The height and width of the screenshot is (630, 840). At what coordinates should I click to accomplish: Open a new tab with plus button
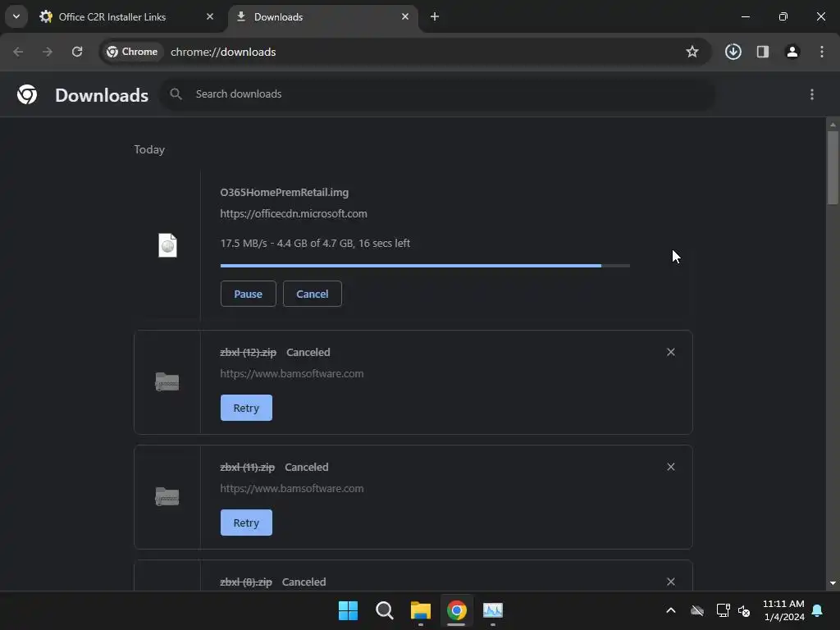tap(435, 16)
